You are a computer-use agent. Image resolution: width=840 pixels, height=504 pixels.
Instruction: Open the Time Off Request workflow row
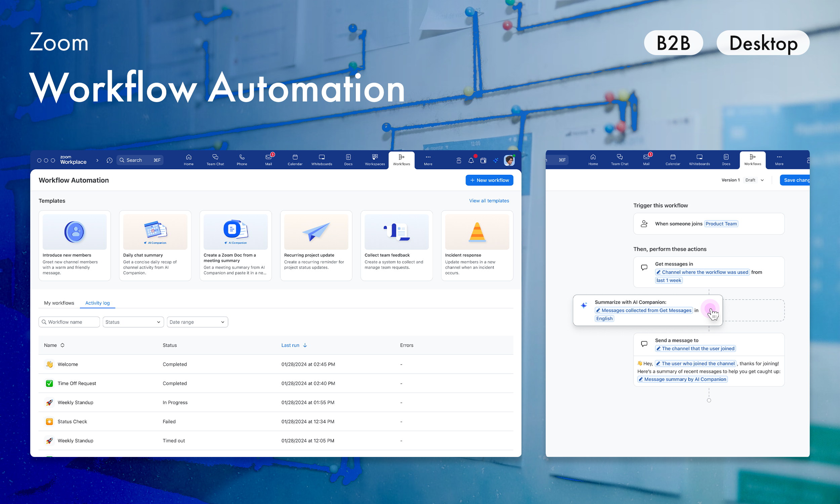(276, 383)
